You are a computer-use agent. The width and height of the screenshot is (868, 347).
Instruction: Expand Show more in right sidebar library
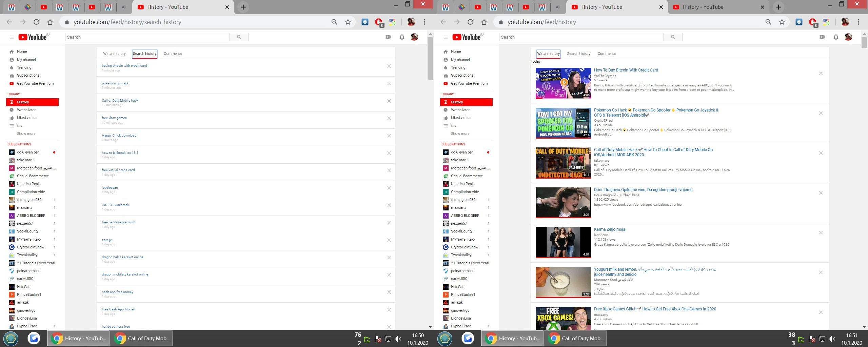tap(460, 134)
